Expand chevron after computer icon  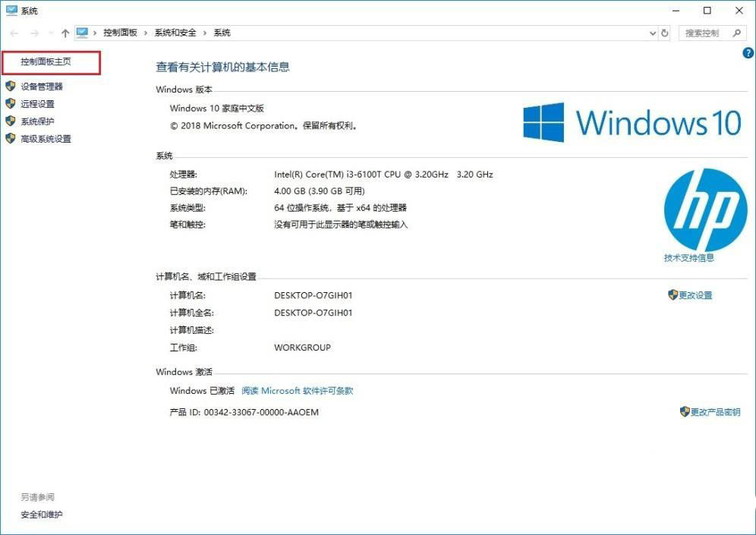point(95,33)
